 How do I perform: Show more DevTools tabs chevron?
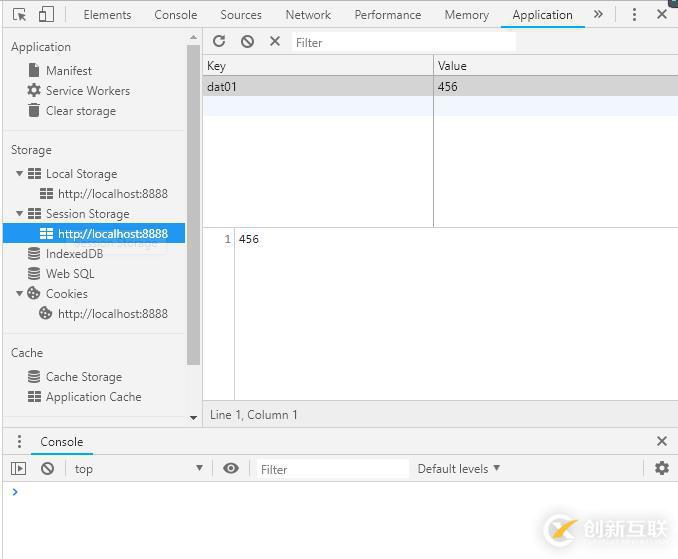(x=598, y=14)
